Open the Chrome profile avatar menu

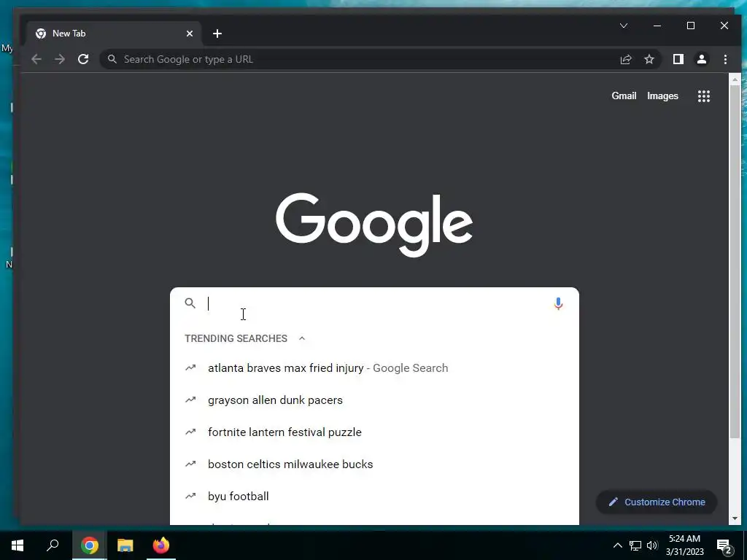(701, 59)
